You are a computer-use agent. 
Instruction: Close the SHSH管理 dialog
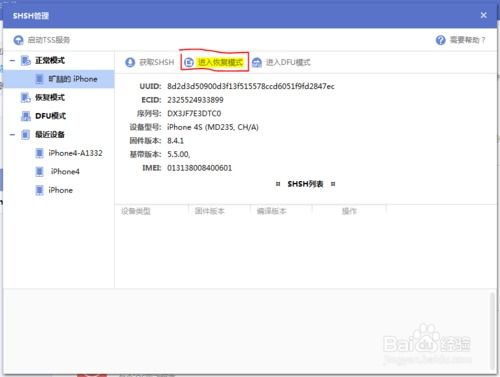point(484,15)
